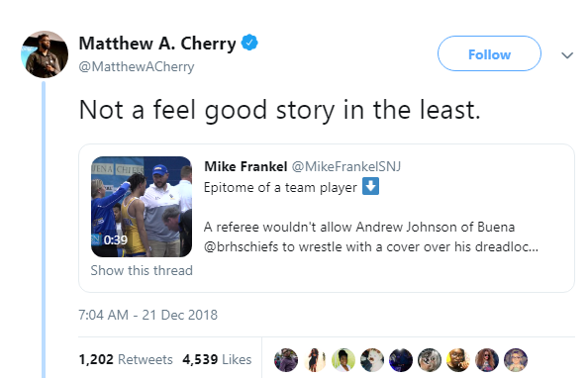Open the 7:04 AM - 21 Dec 2018 timestamp
The image size is (588, 378).
click(147, 315)
